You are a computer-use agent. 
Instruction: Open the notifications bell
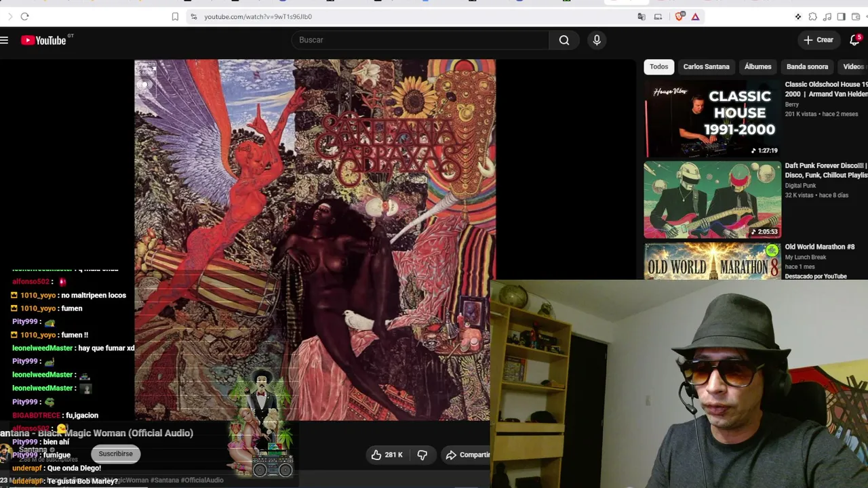pyautogui.click(x=854, y=40)
